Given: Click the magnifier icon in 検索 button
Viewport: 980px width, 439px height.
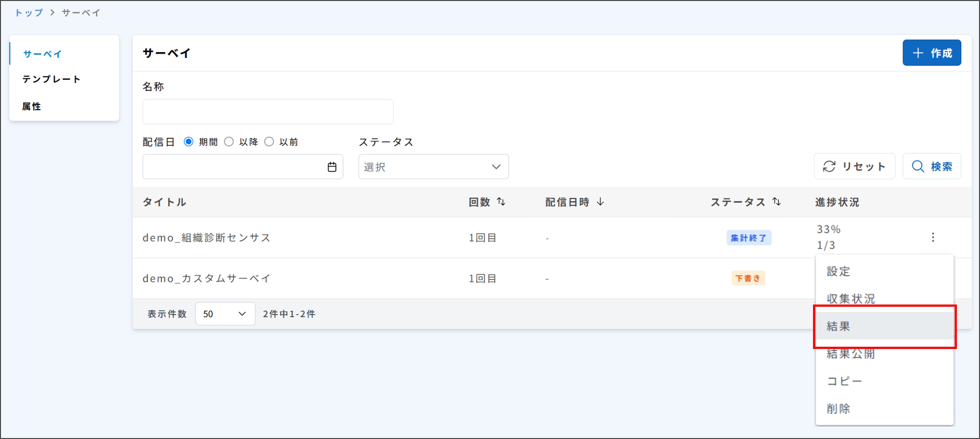Looking at the screenshot, I should pyautogui.click(x=918, y=166).
